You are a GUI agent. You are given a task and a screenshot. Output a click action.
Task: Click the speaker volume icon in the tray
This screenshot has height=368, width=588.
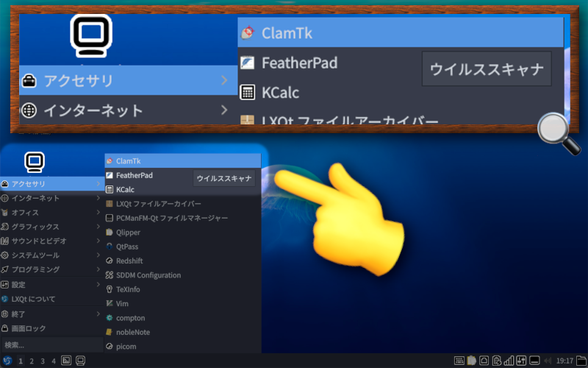tap(548, 361)
